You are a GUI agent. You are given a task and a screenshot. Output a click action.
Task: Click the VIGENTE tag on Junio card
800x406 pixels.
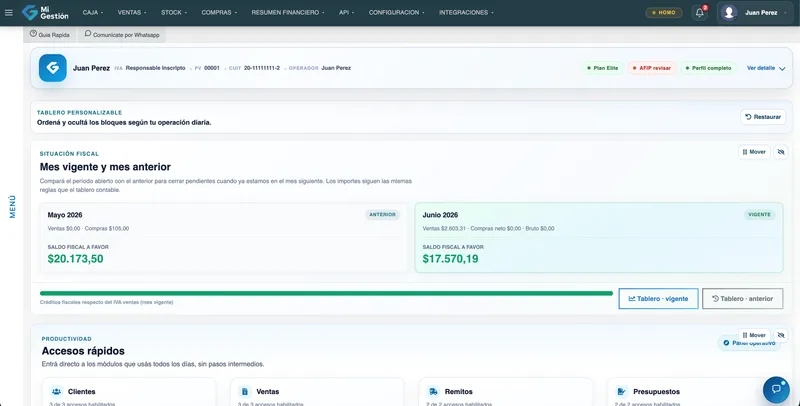tap(759, 215)
